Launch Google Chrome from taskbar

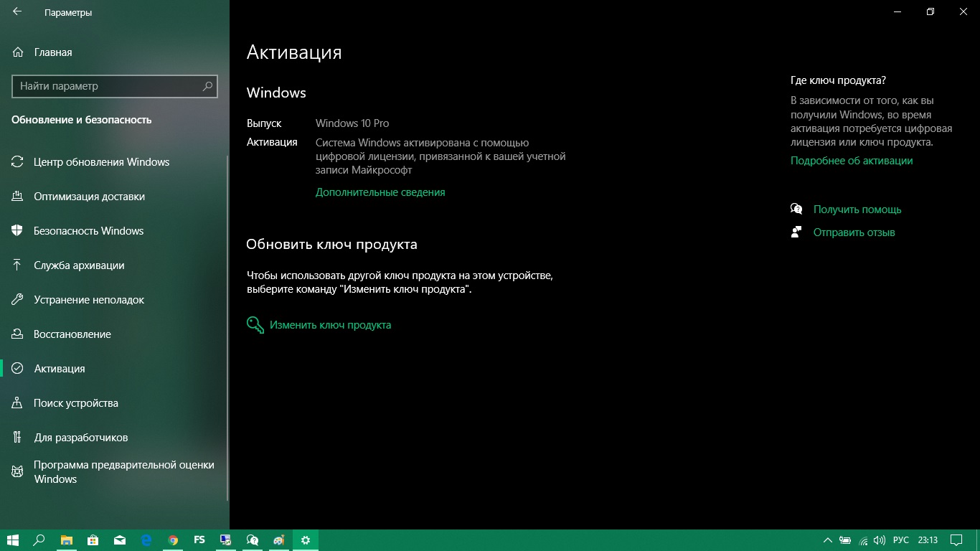click(x=173, y=540)
